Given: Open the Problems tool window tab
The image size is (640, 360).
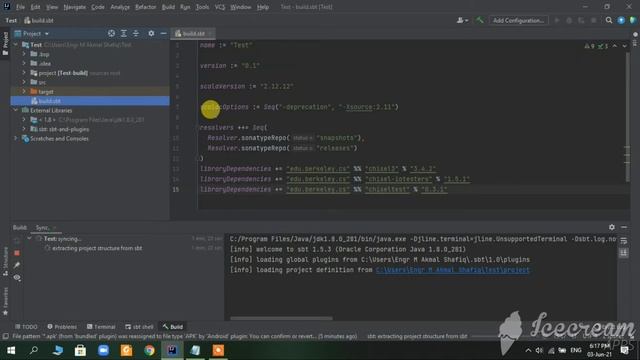Looking at the screenshot, I should click(x=62, y=327).
